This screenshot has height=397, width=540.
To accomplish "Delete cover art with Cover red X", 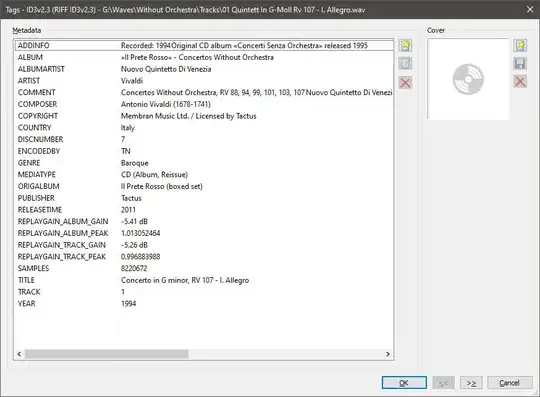I will (x=520, y=82).
